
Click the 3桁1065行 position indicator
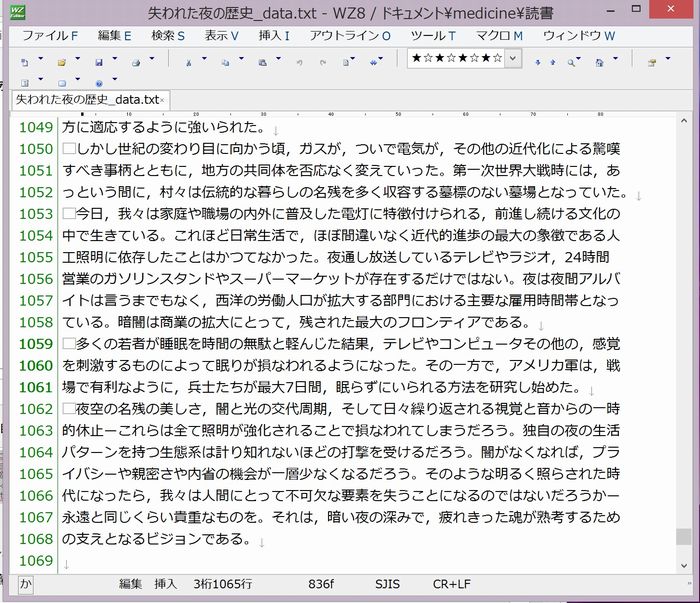(x=223, y=584)
